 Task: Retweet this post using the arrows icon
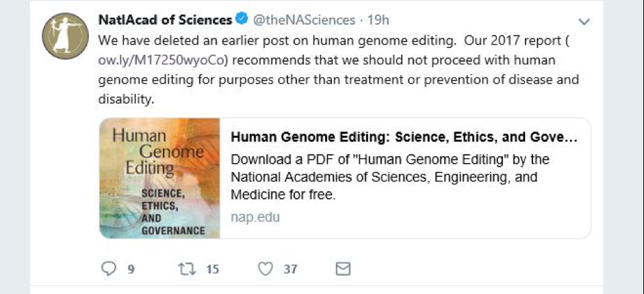pyautogui.click(x=186, y=269)
